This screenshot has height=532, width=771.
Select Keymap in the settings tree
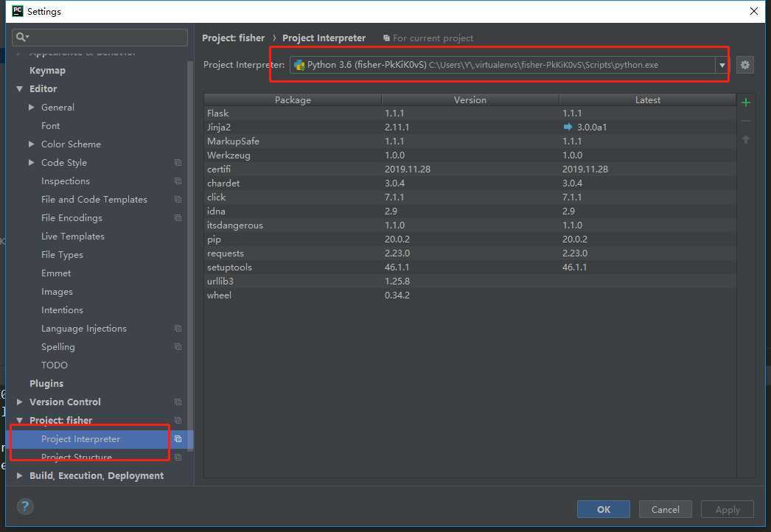point(47,71)
